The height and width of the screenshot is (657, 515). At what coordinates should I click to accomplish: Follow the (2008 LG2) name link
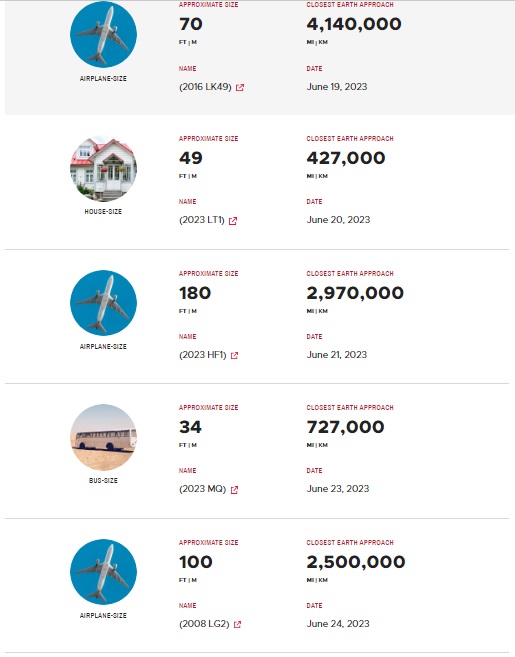204,624
